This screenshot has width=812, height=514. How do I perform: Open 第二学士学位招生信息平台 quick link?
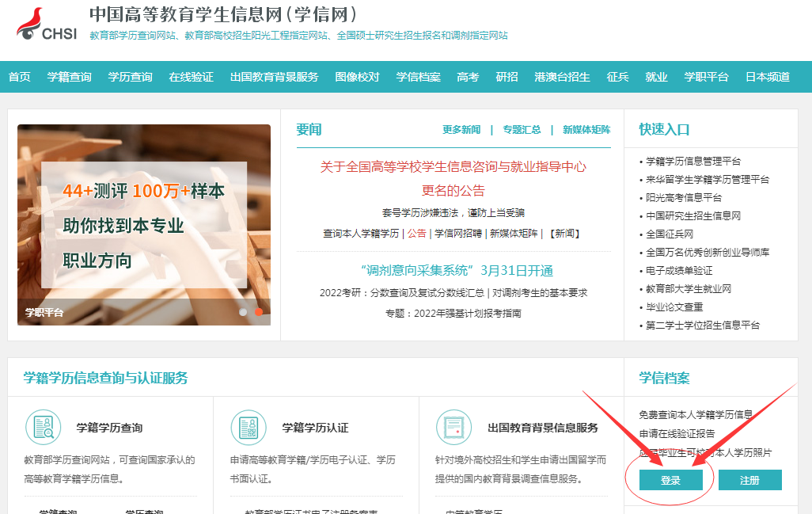click(x=703, y=326)
